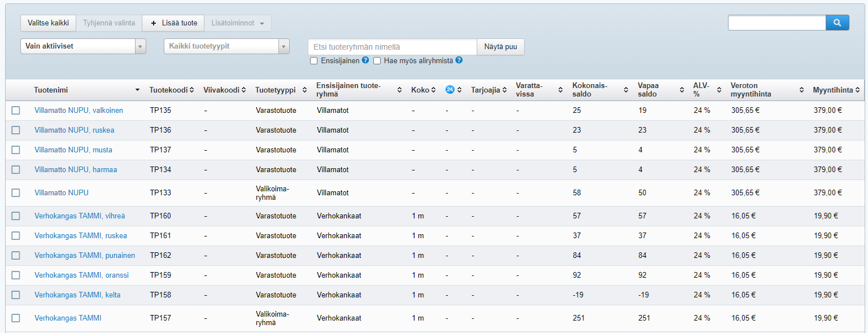Click help icon next to Ensisijainen

(x=365, y=60)
